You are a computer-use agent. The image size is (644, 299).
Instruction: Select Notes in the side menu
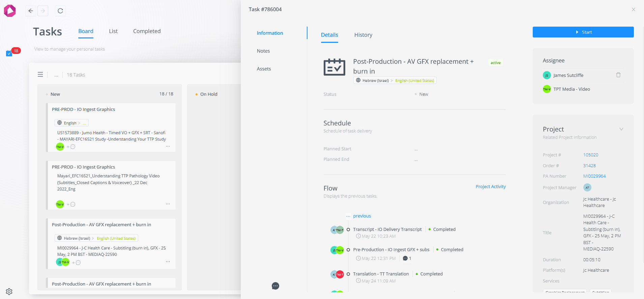tap(263, 51)
